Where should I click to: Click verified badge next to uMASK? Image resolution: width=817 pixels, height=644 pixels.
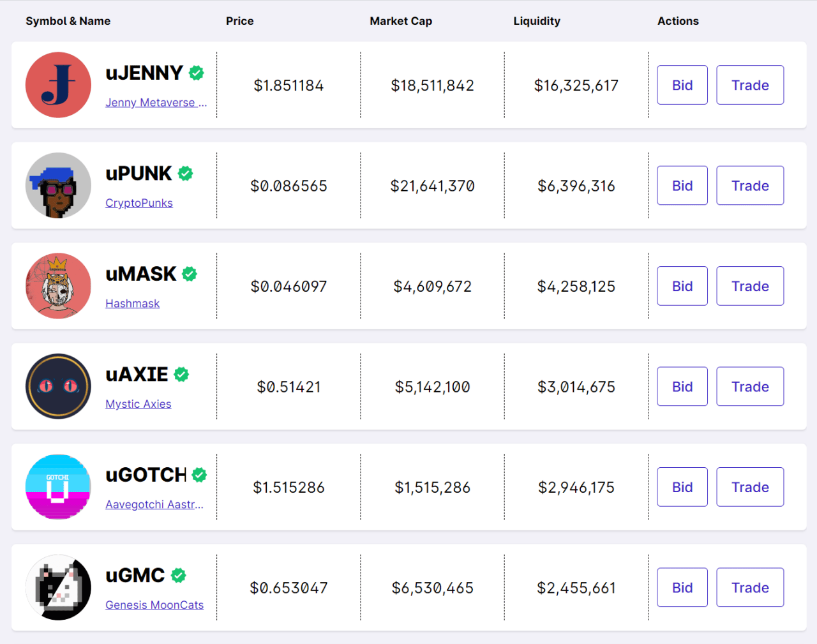coord(190,274)
